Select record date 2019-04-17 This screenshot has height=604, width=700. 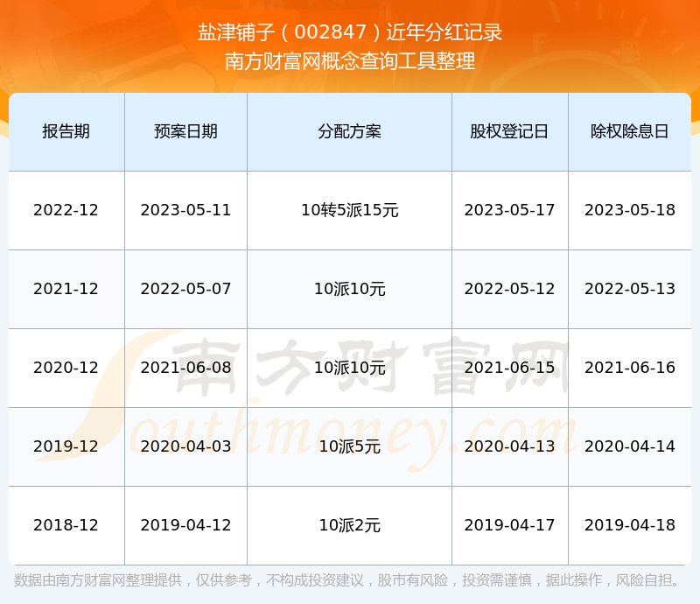pyautogui.click(x=509, y=525)
